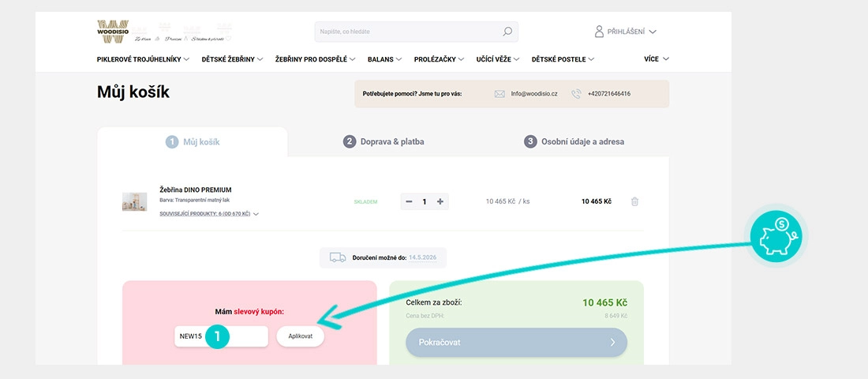Expand Dětské postele menu

point(563,59)
